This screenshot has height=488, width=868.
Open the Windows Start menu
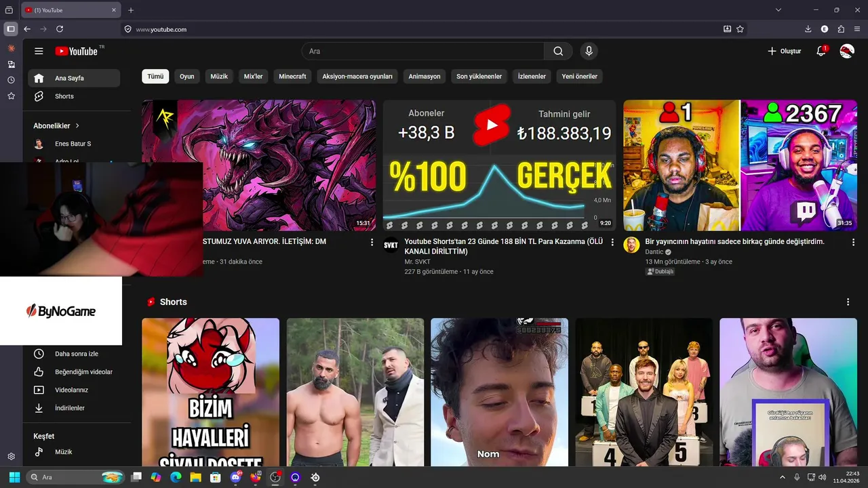pos(14,477)
